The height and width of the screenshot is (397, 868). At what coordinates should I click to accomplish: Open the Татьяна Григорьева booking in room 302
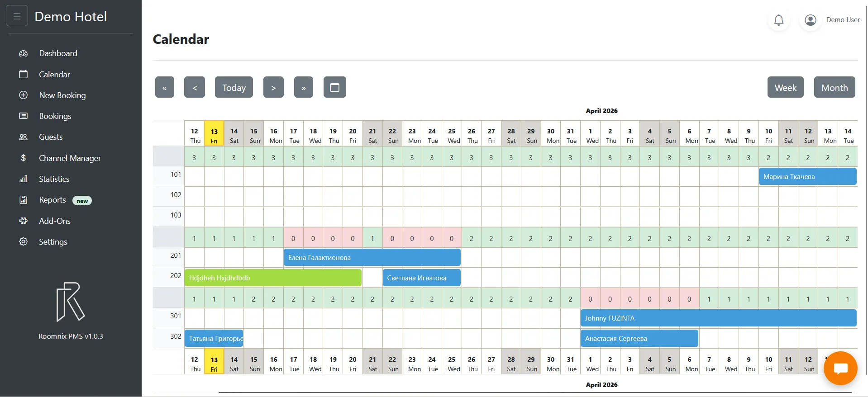click(x=214, y=338)
